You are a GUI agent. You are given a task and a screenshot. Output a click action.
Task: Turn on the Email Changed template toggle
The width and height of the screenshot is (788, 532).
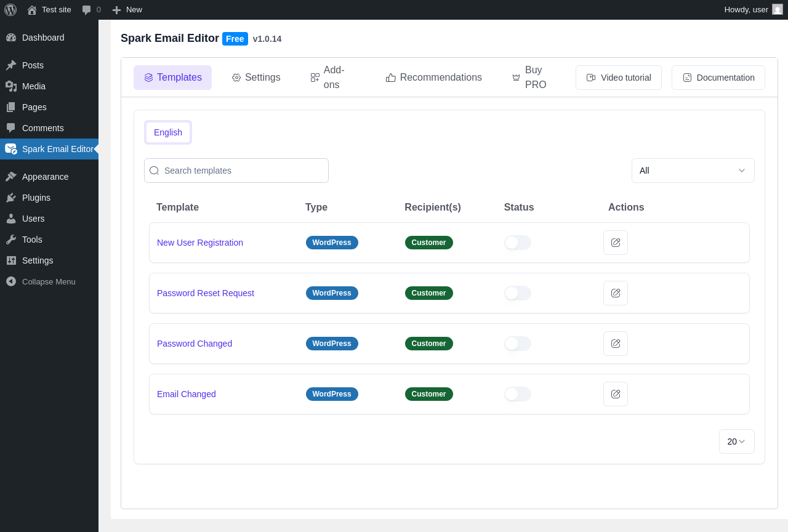click(x=517, y=394)
